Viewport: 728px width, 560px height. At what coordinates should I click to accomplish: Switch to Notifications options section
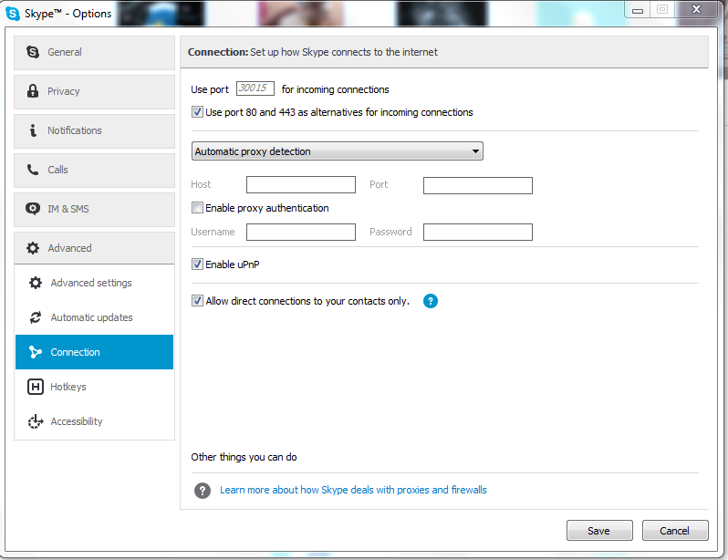click(94, 131)
